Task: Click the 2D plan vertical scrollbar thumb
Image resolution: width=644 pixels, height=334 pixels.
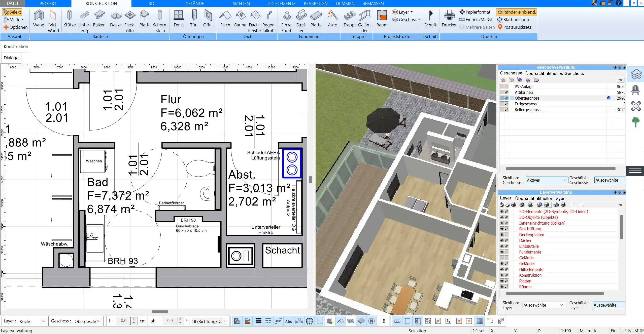Action: 311,180
